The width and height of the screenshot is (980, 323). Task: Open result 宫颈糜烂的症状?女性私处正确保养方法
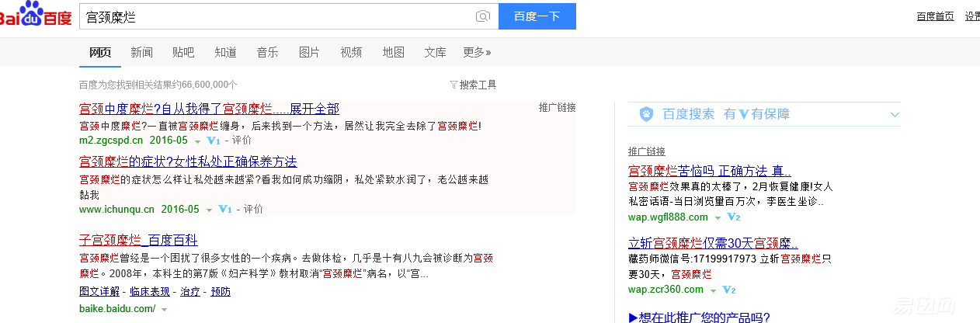pyautogui.click(x=188, y=161)
